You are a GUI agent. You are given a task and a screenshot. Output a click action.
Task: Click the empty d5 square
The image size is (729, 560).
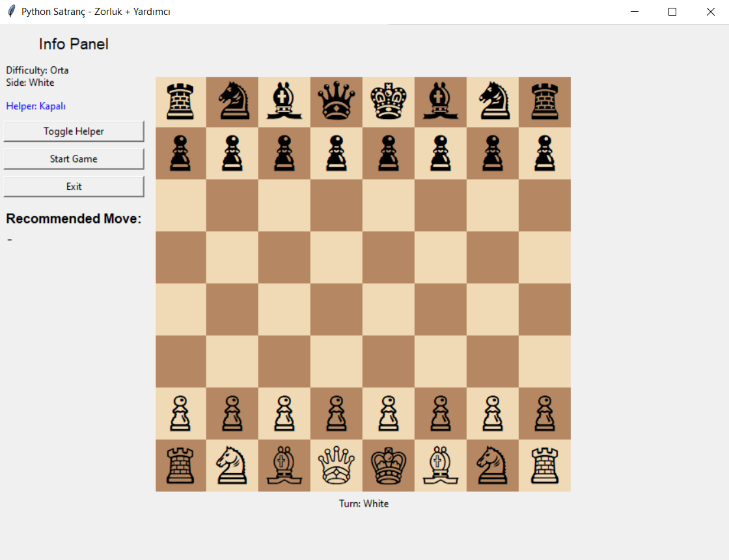click(337, 258)
